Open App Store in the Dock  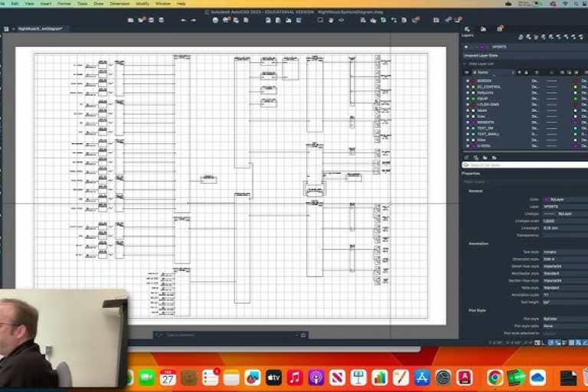click(422, 377)
